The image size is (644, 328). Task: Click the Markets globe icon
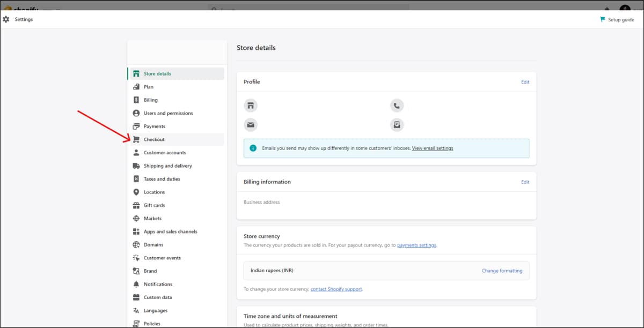136,219
